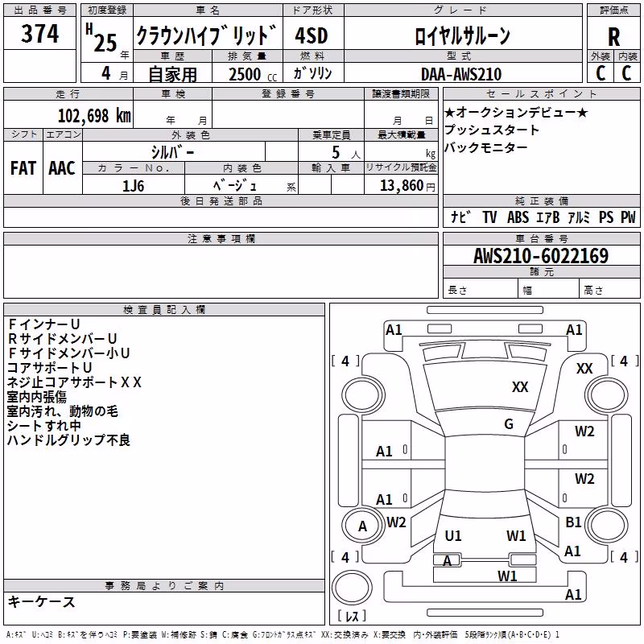Select the registration year 25 value
The width and height of the screenshot is (644, 644).
105,43
